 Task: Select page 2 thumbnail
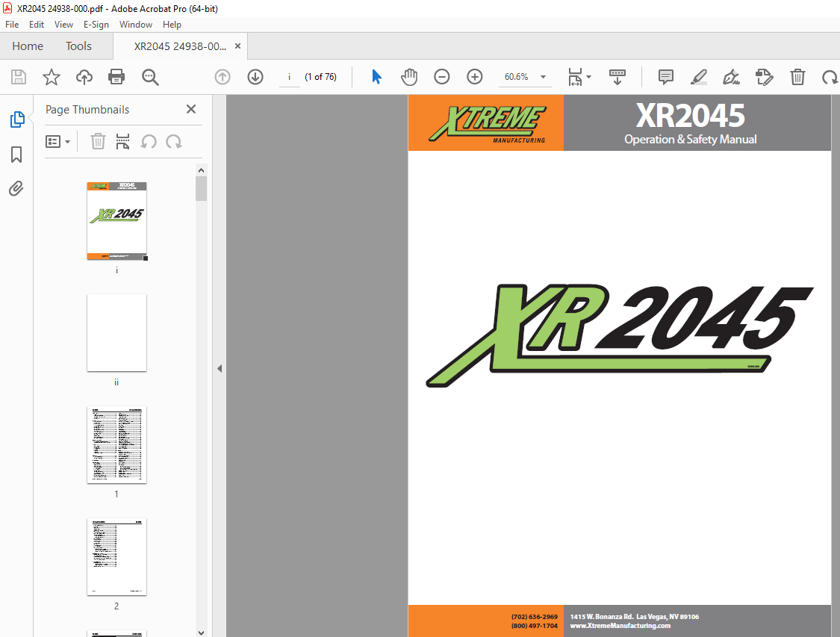tap(116, 556)
